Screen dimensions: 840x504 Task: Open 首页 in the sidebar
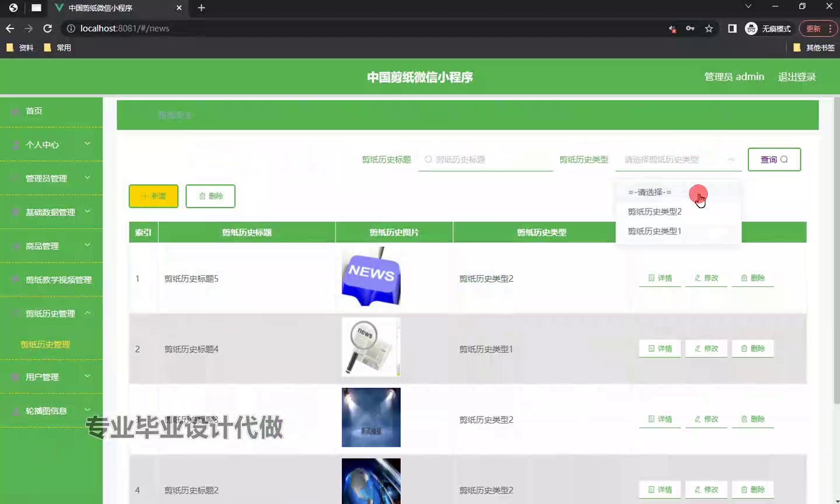tap(51, 111)
